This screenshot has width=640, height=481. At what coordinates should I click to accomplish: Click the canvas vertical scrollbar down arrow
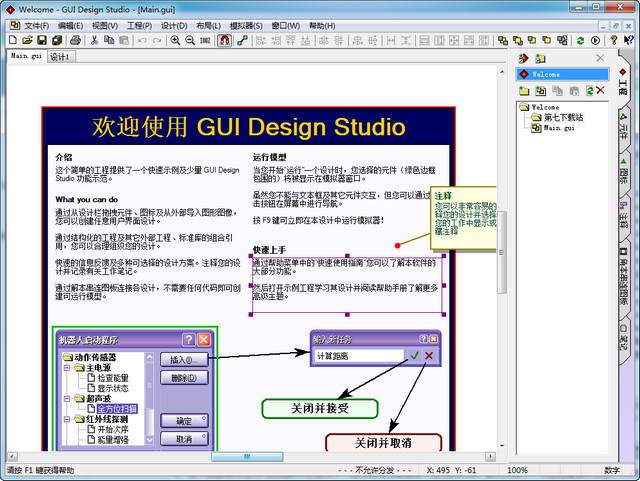pos(502,445)
